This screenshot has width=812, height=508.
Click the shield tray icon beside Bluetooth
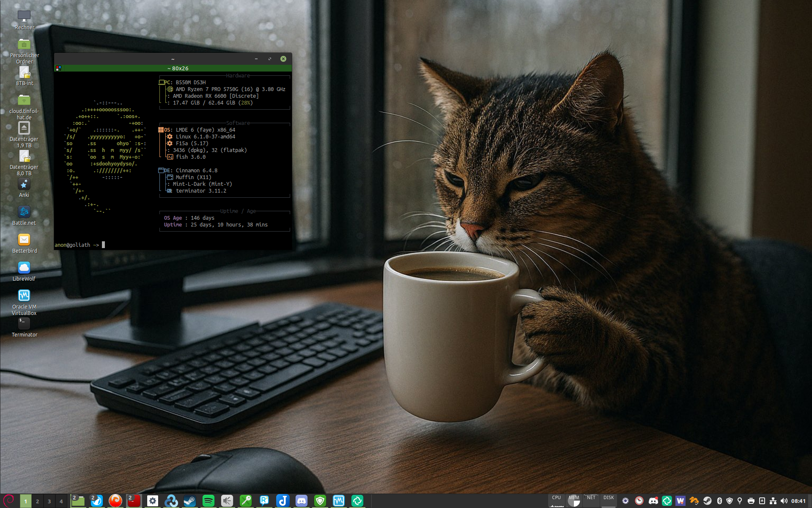pyautogui.click(x=730, y=501)
